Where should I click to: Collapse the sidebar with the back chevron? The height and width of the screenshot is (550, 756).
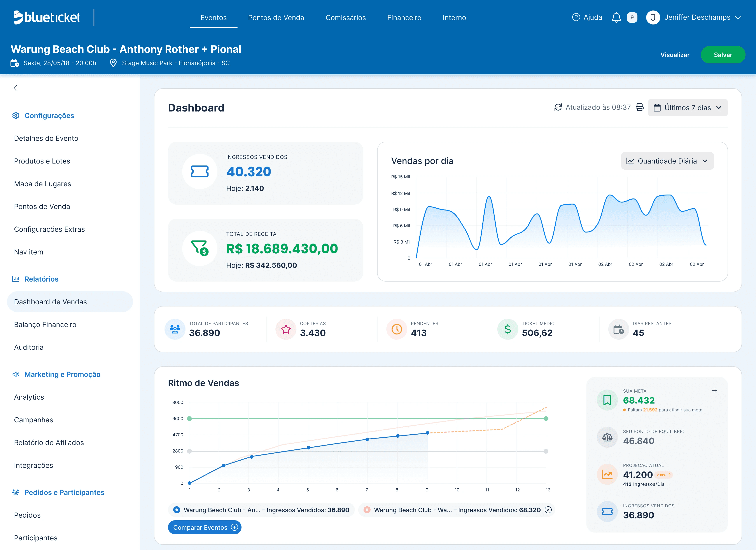[15, 88]
